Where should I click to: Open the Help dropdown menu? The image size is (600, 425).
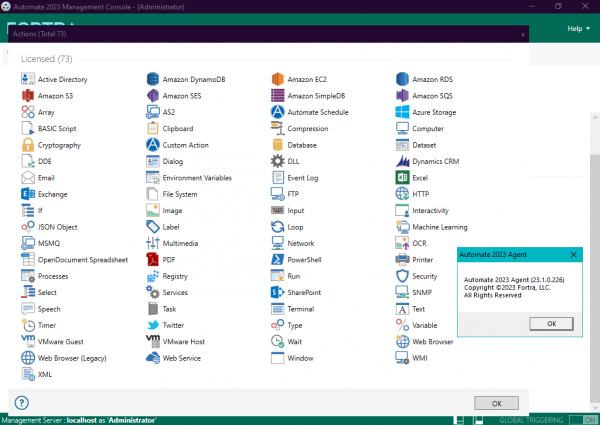[578, 29]
